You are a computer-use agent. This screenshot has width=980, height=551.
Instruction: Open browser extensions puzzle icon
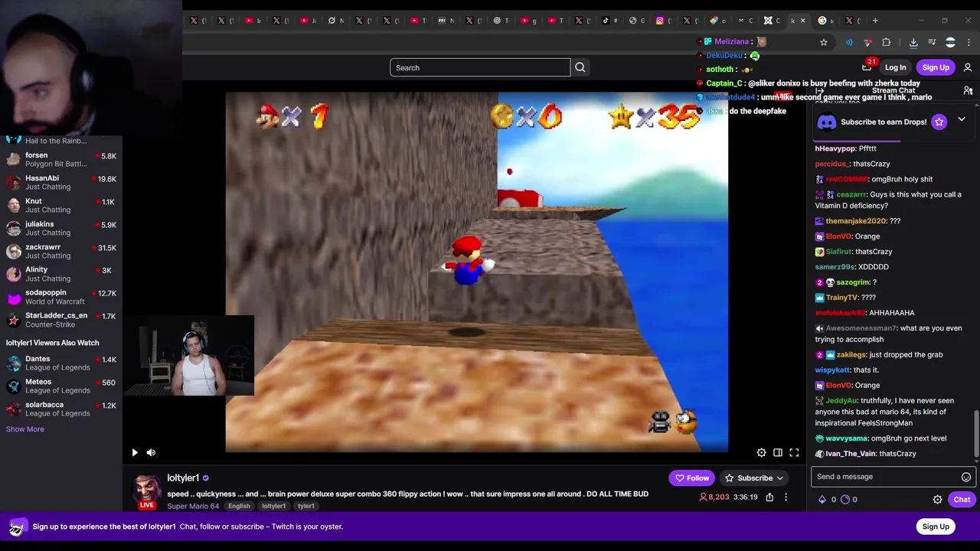coord(887,42)
